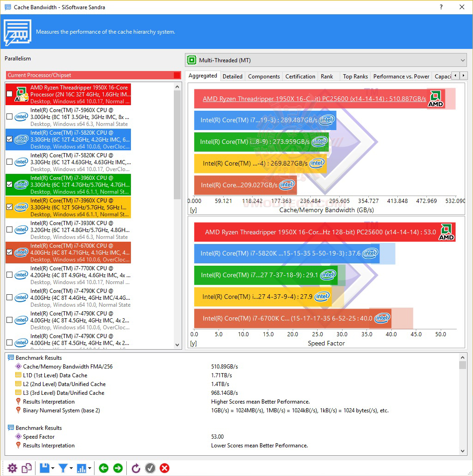
Task: Click the results pane vertical scrollbar thumb
Action: pos(462,365)
